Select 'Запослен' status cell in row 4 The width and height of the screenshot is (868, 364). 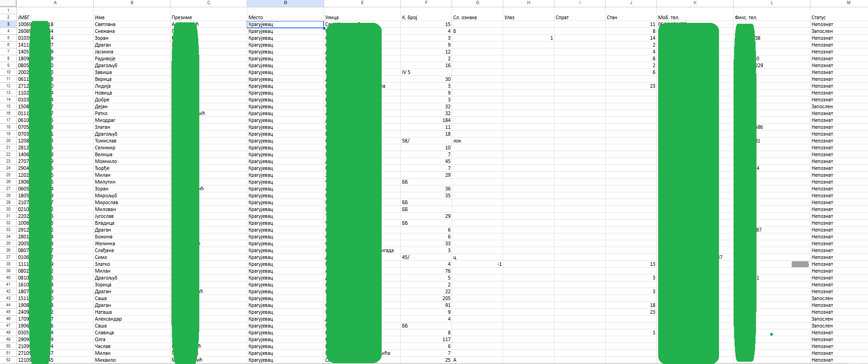click(839, 31)
